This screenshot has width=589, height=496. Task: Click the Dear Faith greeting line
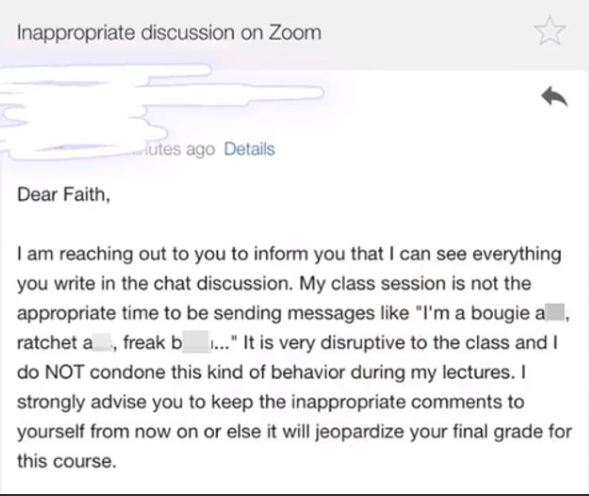pyautogui.click(x=63, y=195)
